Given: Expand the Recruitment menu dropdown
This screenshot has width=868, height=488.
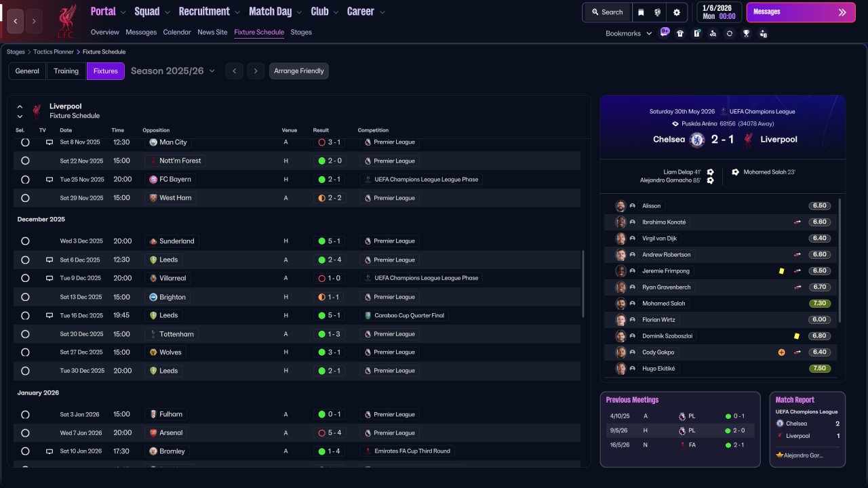Looking at the screenshot, I should (x=237, y=12).
